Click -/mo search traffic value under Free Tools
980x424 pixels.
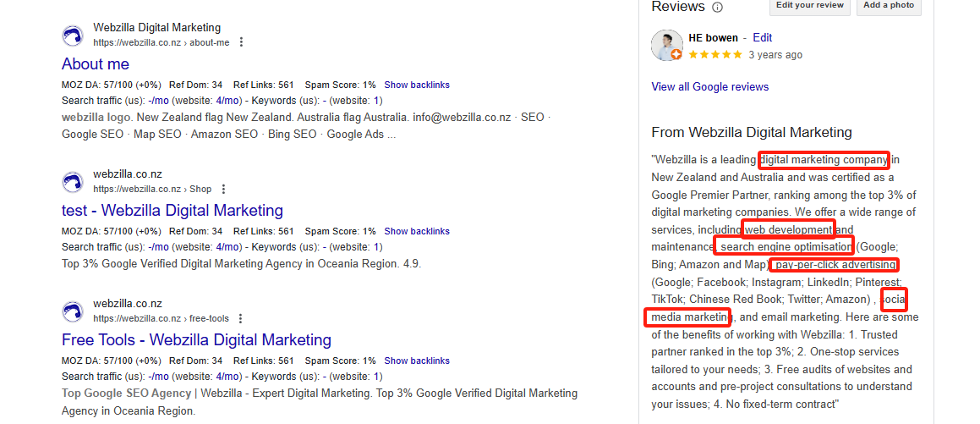coord(159,377)
